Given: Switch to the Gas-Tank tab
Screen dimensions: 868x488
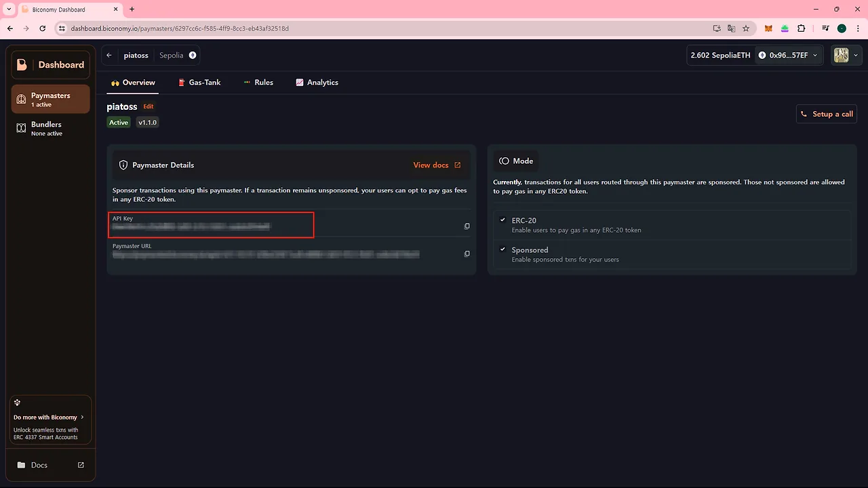Looking at the screenshot, I should [199, 83].
